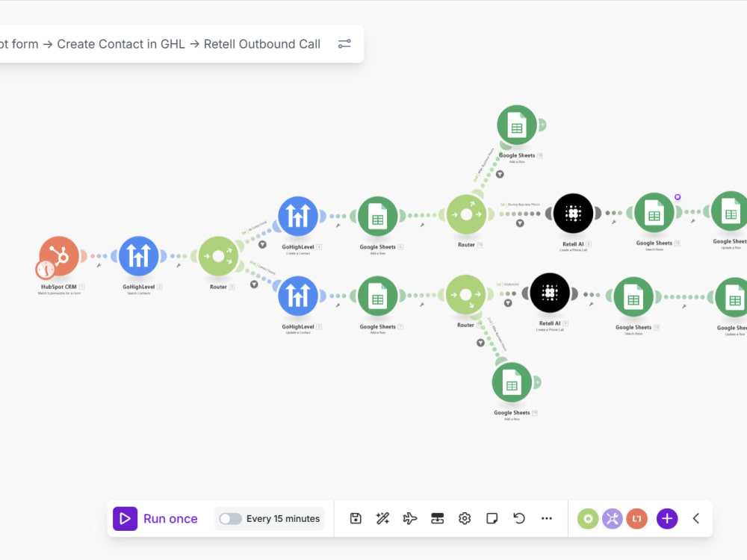The width and height of the screenshot is (747, 560).
Task: Click filter icon on route to Update a Contact
Action: click(254, 284)
